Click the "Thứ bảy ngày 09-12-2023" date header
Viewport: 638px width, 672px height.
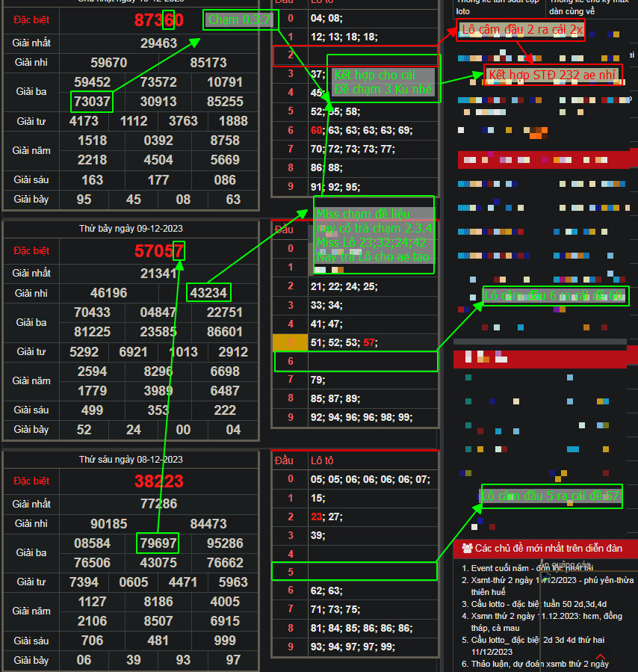point(131,228)
